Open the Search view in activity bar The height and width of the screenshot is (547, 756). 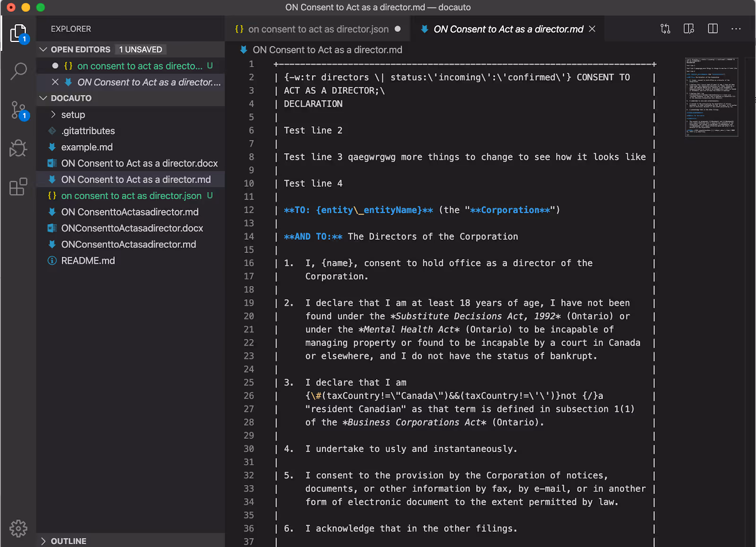coord(18,71)
